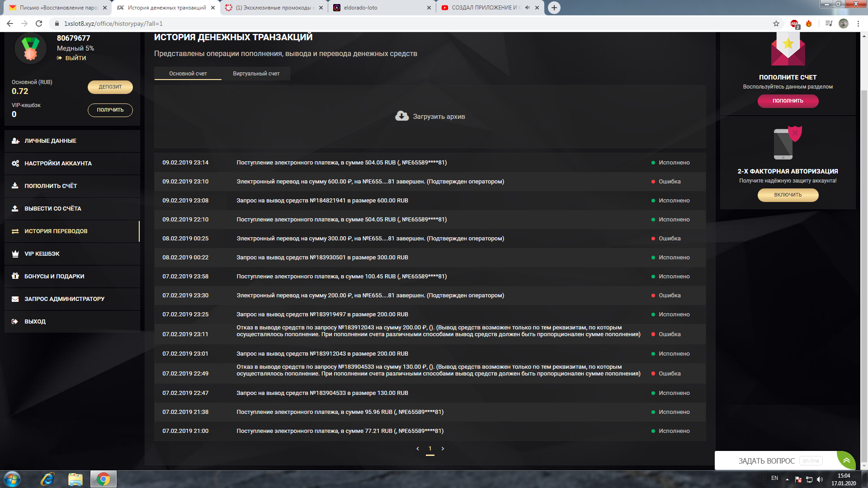The height and width of the screenshot is (488, 868).
Task: Open new browser tab with plus icon
Action: [554, 8]
